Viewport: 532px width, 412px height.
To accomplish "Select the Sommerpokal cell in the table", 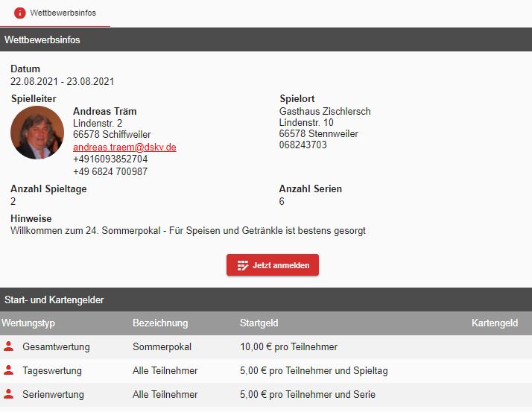I will click(162, 346).
